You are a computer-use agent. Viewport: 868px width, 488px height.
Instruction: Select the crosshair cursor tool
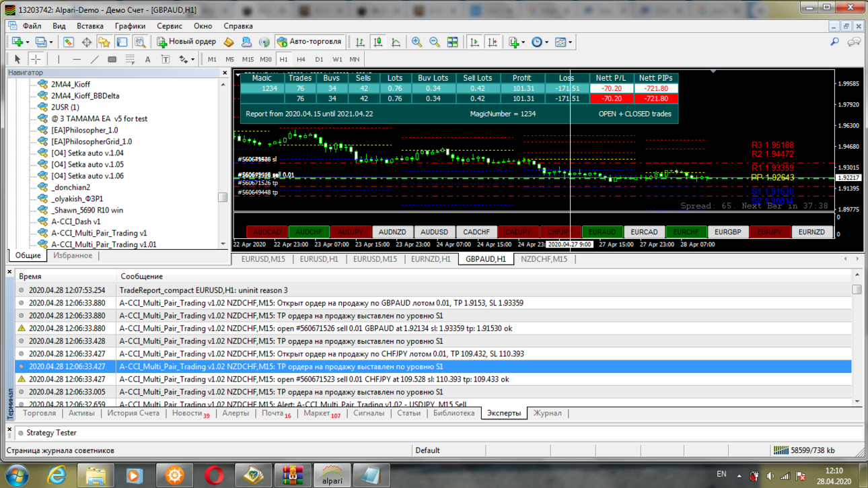(x=36, y=59)
